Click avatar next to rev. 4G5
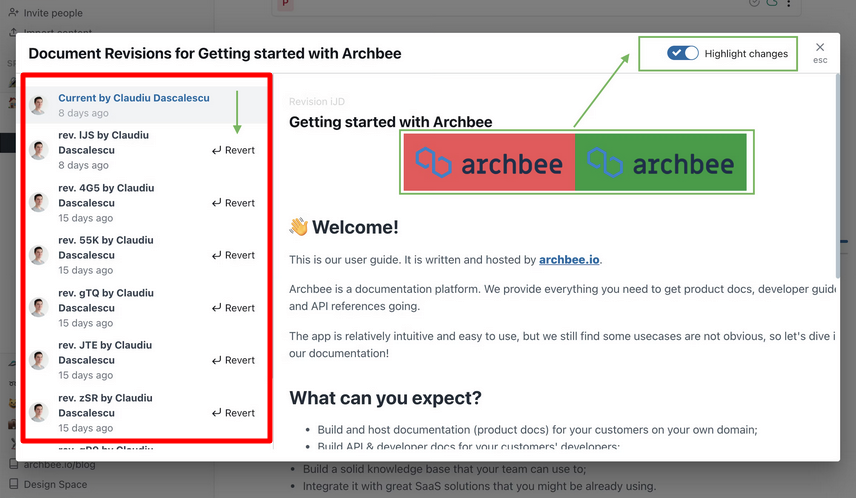The image size is (856, 498). pos(39,203)
